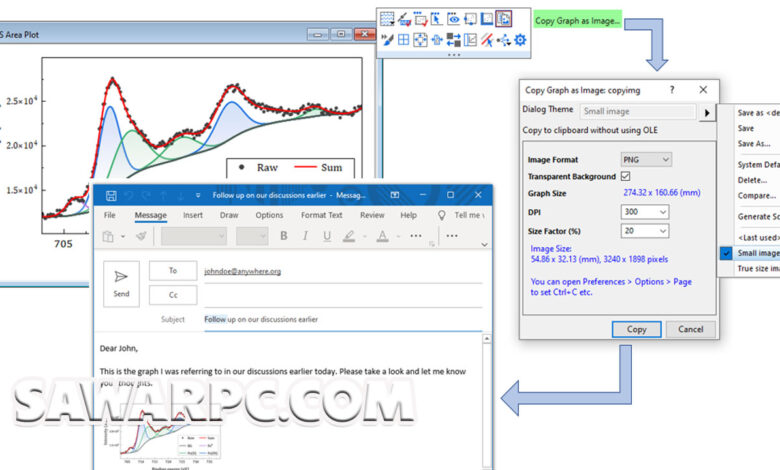The image size is (780, 470).
Task: Click the ribbon display options icon in the Outlook title bar
Action: (395, 195)
